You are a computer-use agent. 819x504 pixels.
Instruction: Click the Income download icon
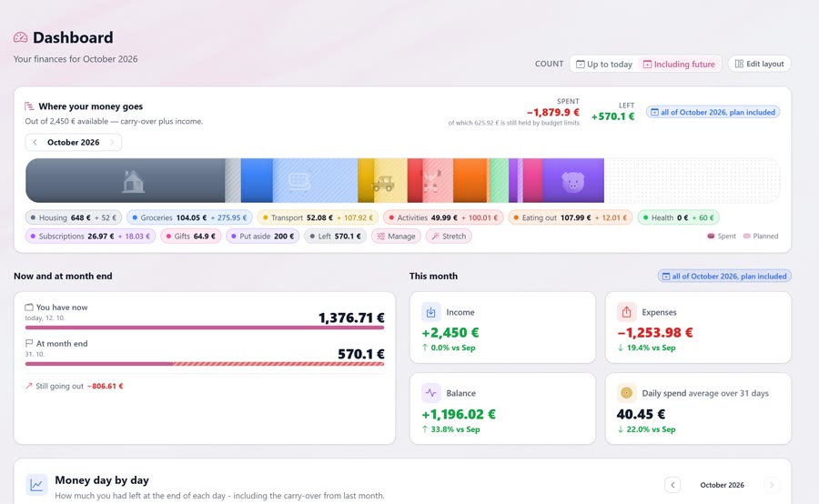431,312
